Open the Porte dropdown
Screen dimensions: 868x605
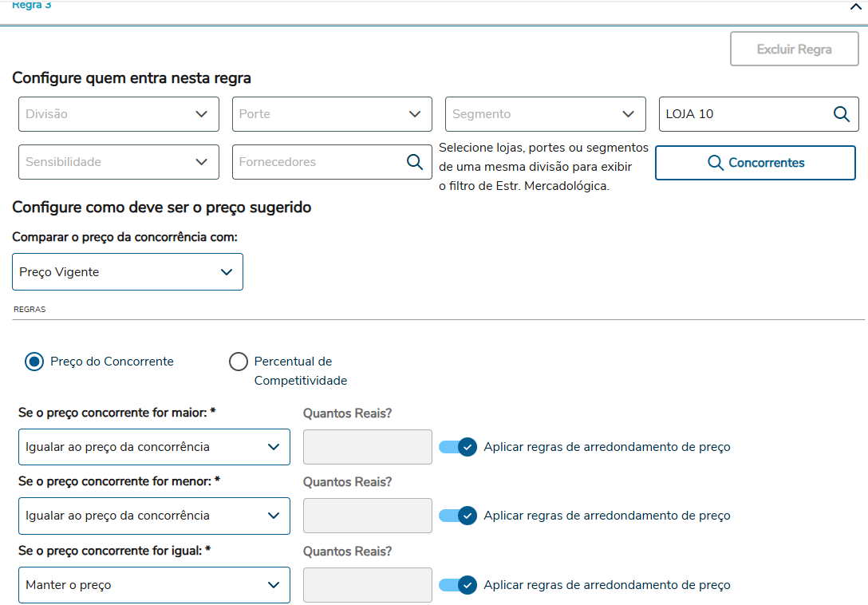point(332,114)
